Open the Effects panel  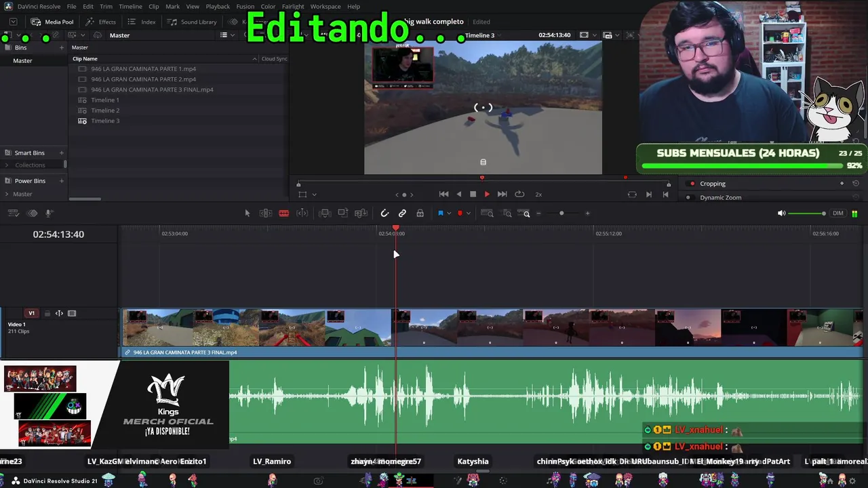point(101,22)
